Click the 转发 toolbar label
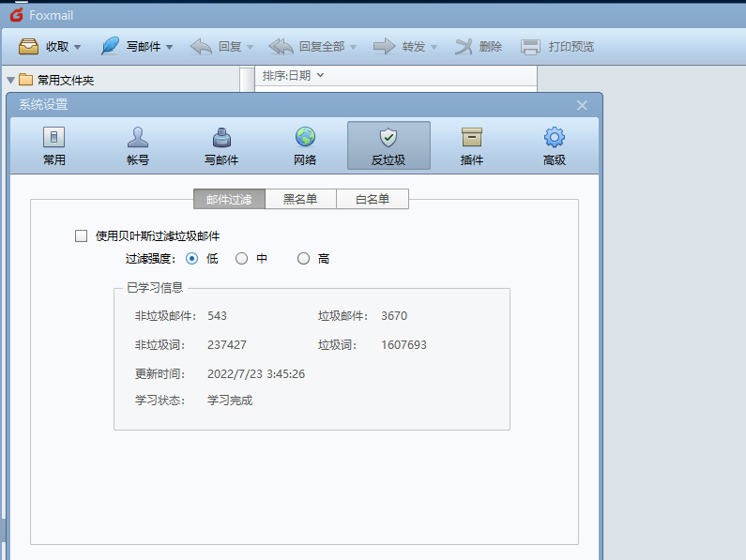 pyautogui.click(x=414, y=47)
